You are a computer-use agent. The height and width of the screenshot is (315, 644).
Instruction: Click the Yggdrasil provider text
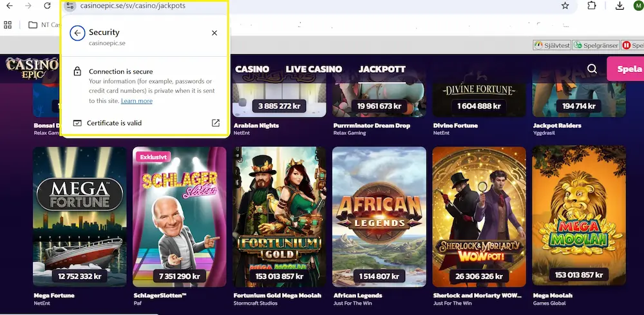[x=544, y=133]
